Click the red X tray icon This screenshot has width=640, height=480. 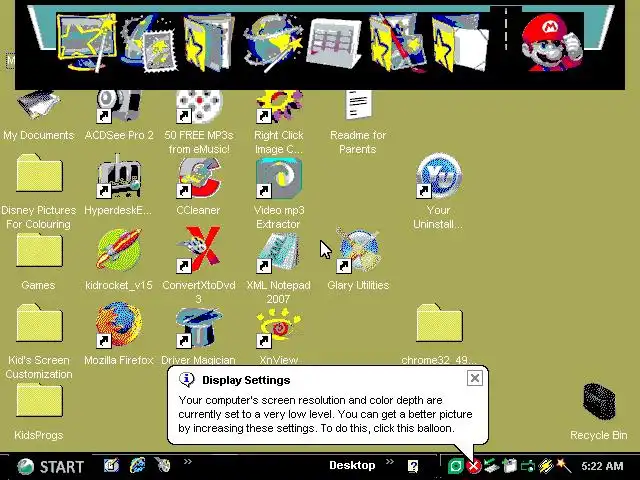pos(474,466)
